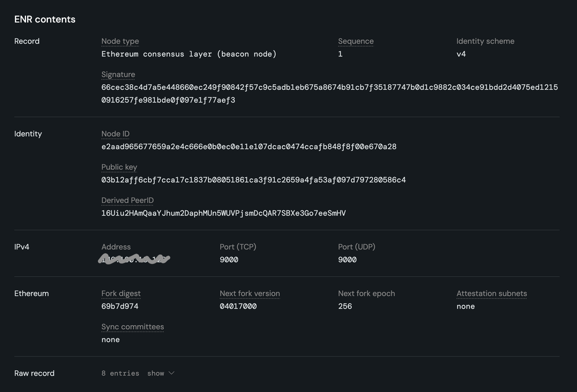The image size is (577, 392).
Task: Select the signature hash starting with 66cec38c
Action: point(329,93)
